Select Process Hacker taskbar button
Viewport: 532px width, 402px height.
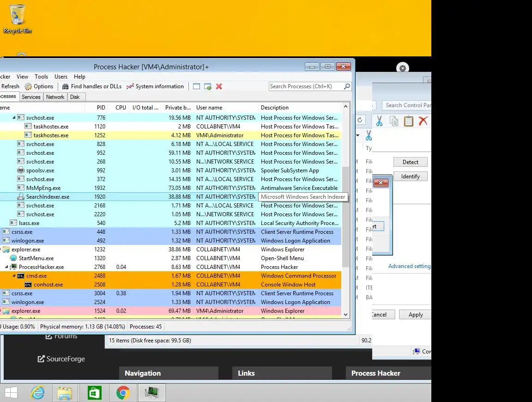(151, 393)
